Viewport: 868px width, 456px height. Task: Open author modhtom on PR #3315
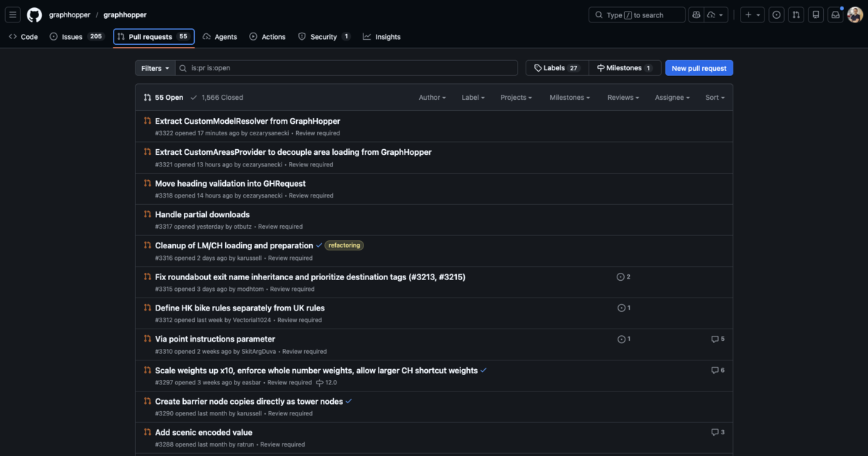tap(250, 289)
